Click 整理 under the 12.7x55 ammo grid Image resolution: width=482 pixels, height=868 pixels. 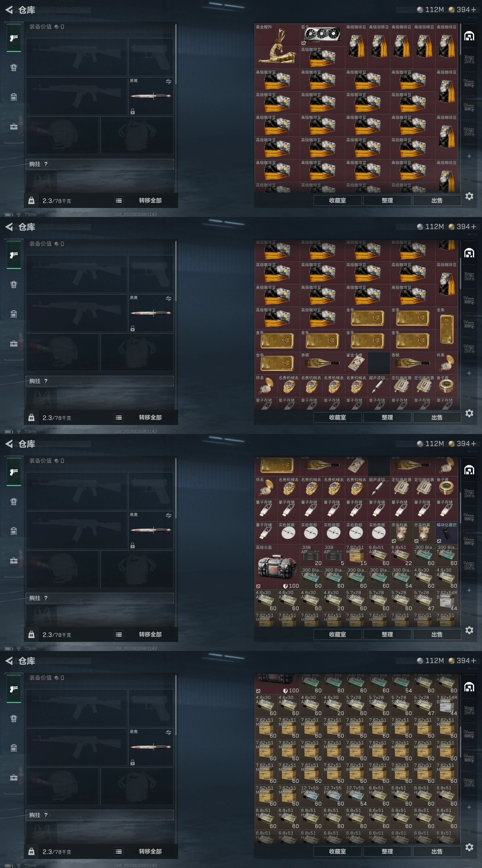[x=387, y=851]
